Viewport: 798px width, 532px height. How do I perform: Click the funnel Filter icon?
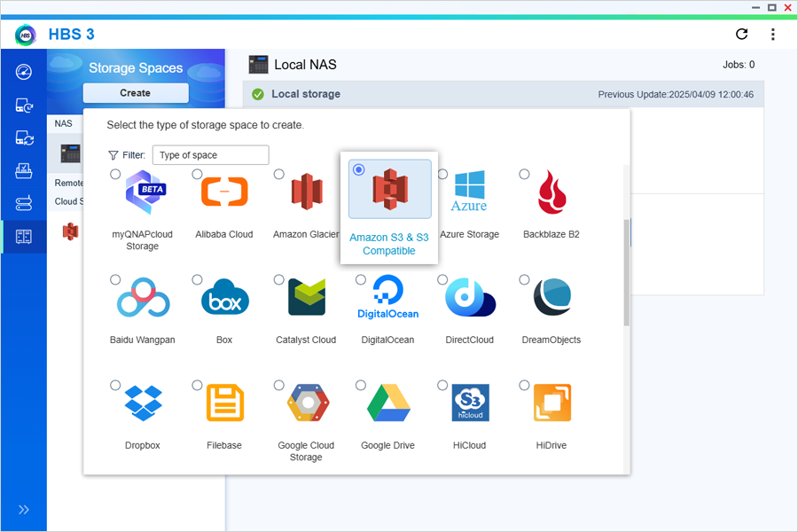113,155
